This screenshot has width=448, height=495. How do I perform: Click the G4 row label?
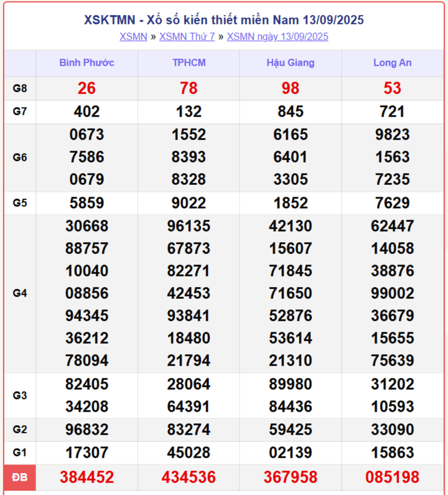20,293
